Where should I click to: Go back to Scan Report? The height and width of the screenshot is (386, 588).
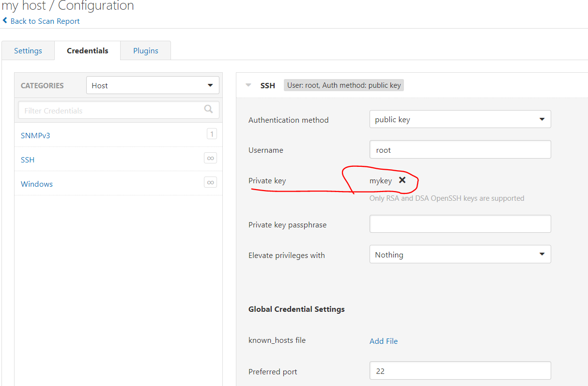point(45,21)
